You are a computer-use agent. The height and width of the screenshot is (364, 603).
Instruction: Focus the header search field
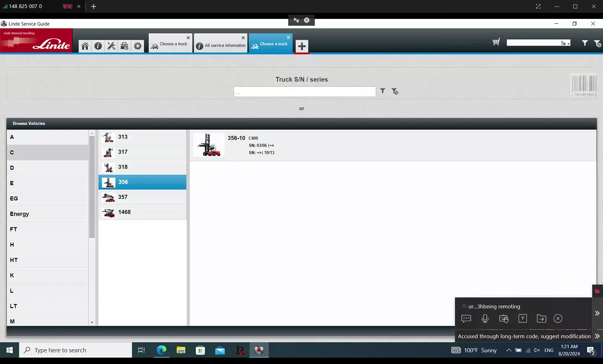pos(533,43)
